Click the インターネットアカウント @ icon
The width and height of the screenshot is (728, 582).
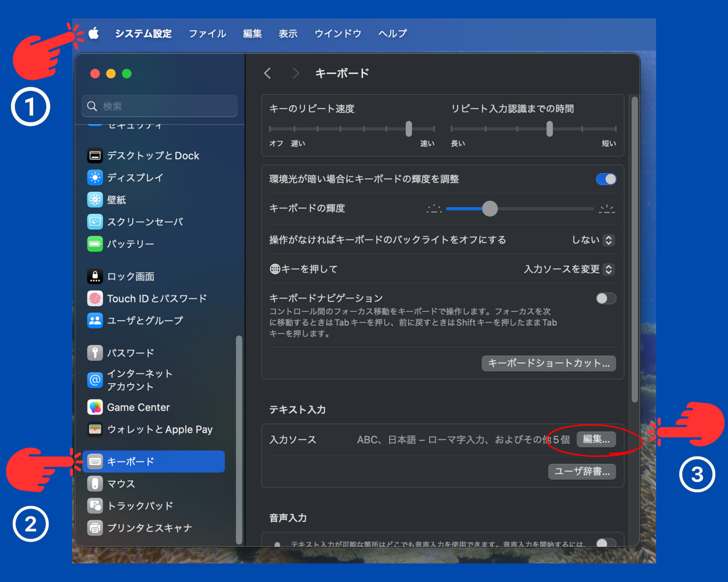coord(95,380)
